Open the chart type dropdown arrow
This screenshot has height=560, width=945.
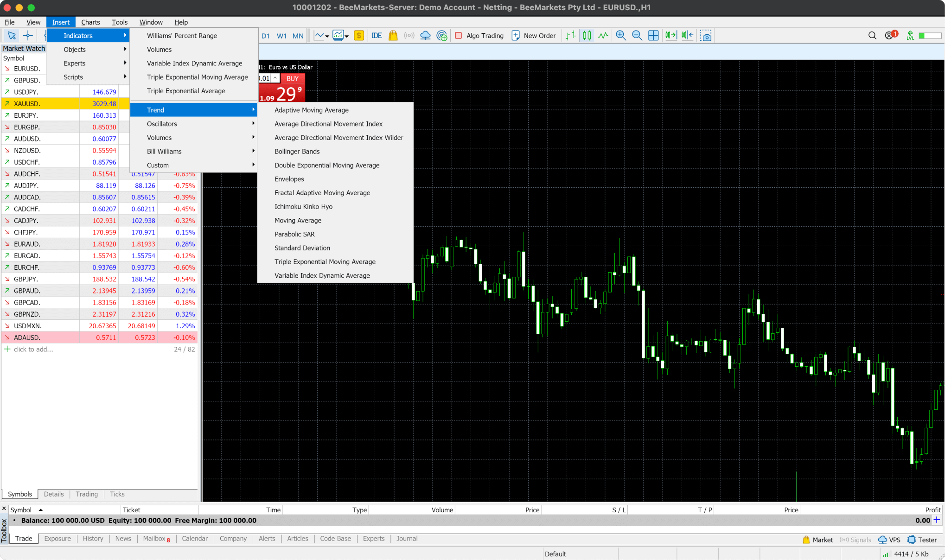327,36
